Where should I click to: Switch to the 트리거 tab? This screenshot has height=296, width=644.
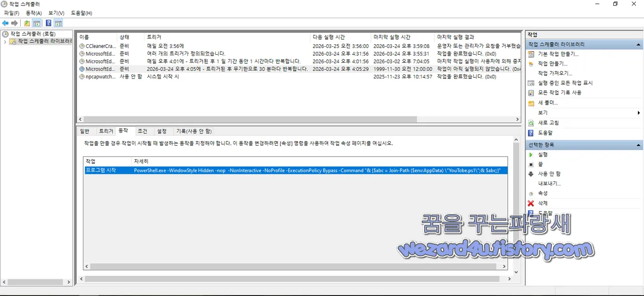pos(106,131)
